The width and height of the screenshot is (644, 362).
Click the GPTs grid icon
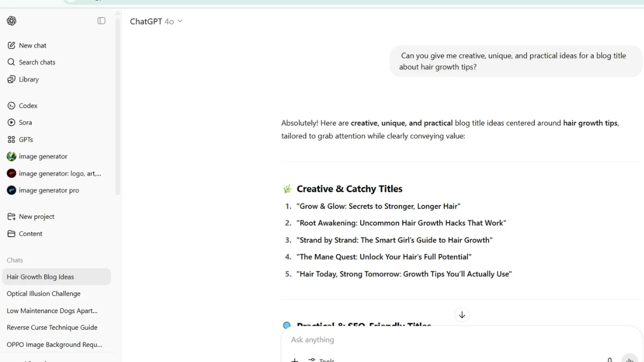coord(11,139)
